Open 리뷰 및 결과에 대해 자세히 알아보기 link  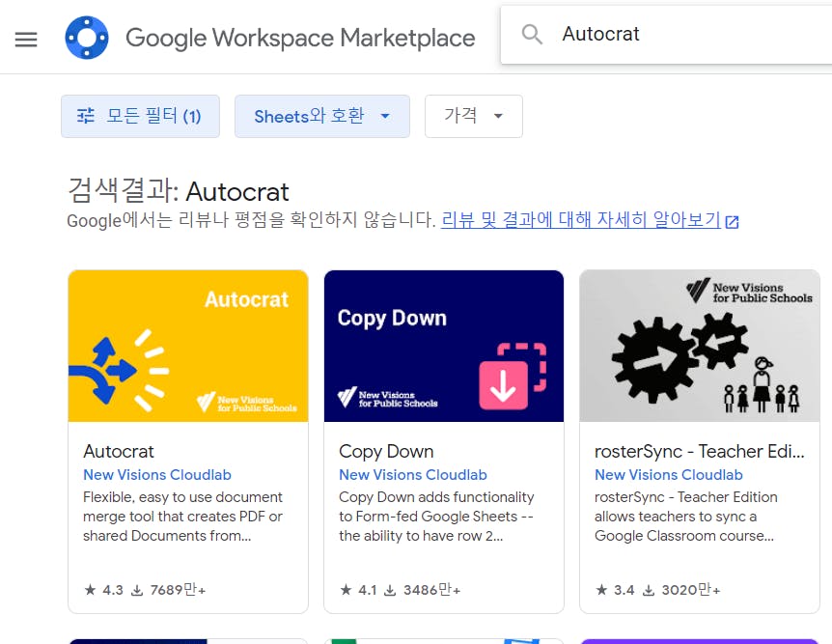[x=580, y=219]
